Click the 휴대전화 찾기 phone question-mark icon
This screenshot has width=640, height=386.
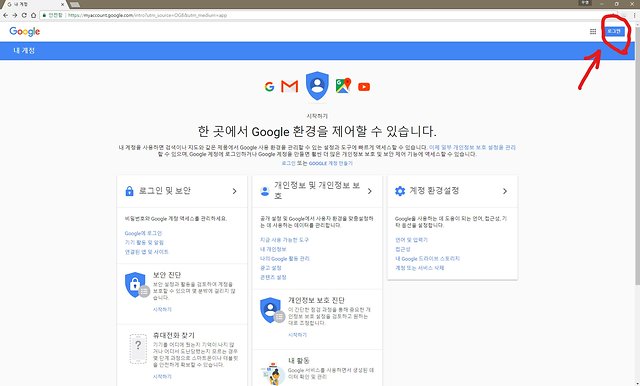tap(138, 348)
